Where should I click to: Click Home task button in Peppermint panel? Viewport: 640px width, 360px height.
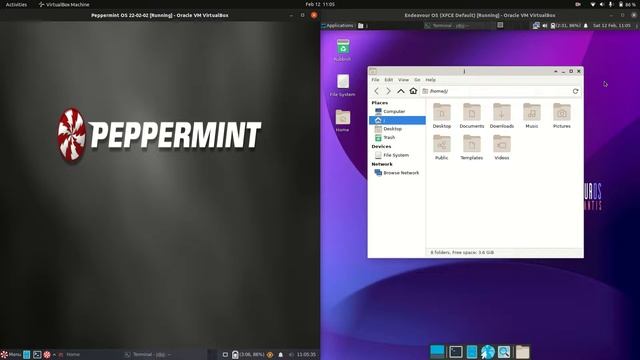89,354
